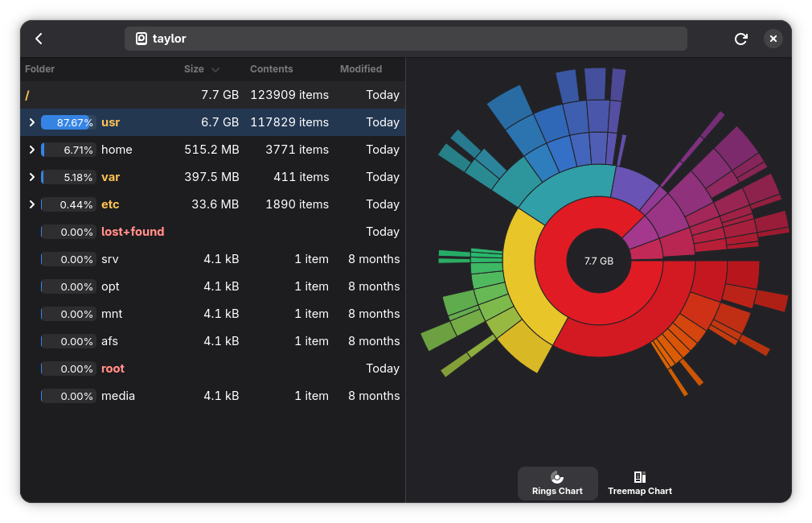The height and width of the screenshot is (523, 812).
Task: Select the root folder in red
Action: 113,369
